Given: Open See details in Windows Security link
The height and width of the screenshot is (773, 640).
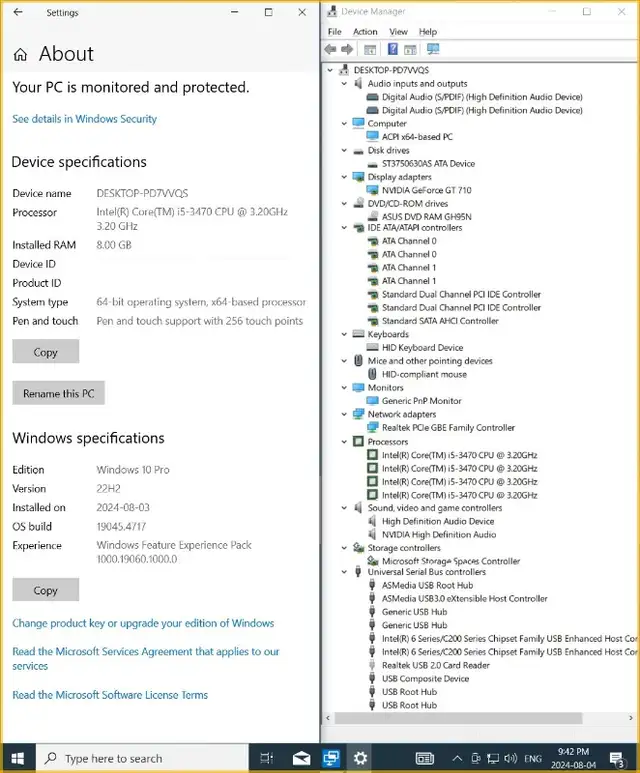Looking at the screenshot, I should coord(84,119).
